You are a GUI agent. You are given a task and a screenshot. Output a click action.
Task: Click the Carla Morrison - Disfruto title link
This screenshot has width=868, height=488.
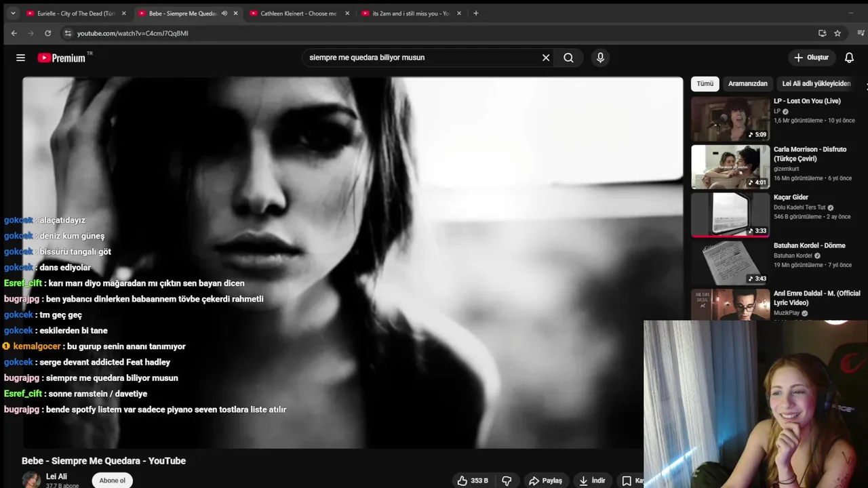(810, 154)
